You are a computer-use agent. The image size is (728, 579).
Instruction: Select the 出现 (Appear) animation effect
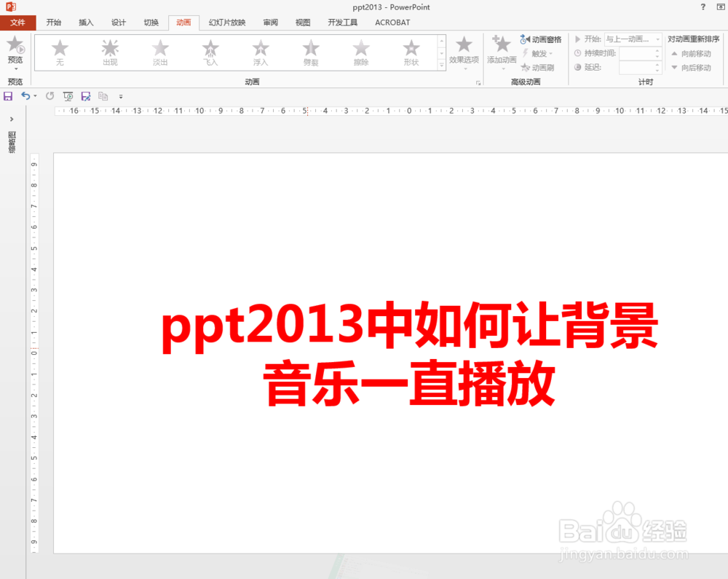pyautogui.click(x=110, y=52)
